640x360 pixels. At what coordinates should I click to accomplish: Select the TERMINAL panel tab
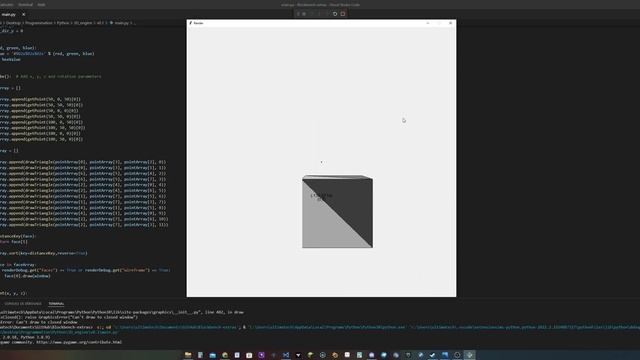[x=56, y=304]
